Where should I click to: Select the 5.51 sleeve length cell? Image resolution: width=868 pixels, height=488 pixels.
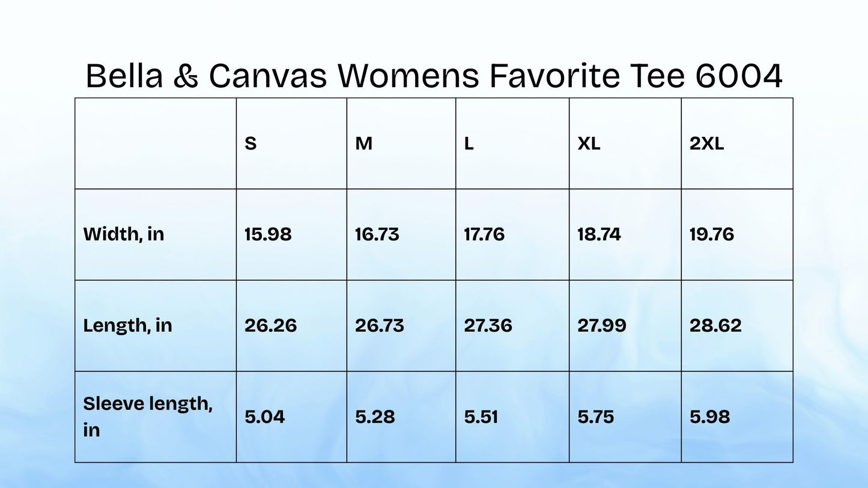coord(481,417)
